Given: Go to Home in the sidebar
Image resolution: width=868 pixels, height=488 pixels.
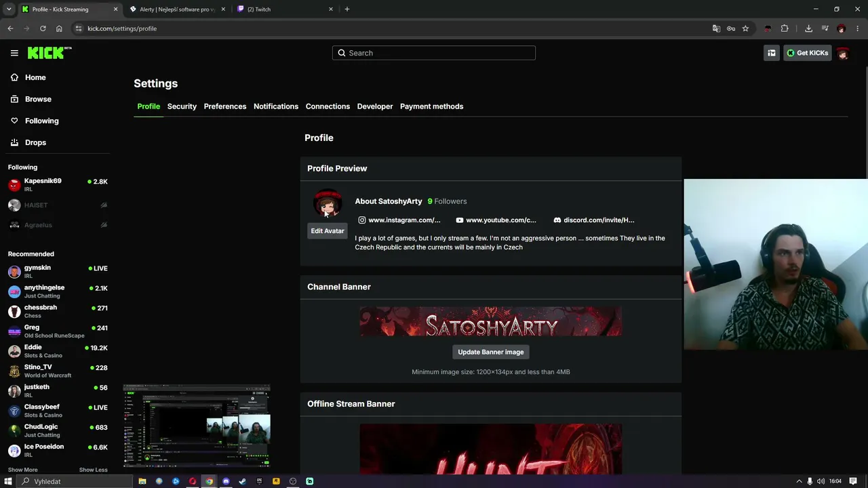Looking at the screenshot, I should pyautogui.click(x=35, y=77).
